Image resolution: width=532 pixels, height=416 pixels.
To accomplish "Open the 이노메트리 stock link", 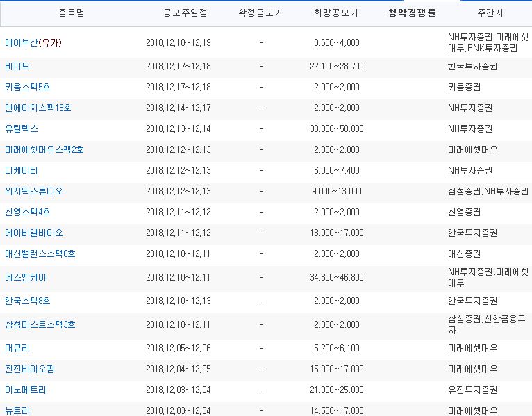I will click(26, 390).
